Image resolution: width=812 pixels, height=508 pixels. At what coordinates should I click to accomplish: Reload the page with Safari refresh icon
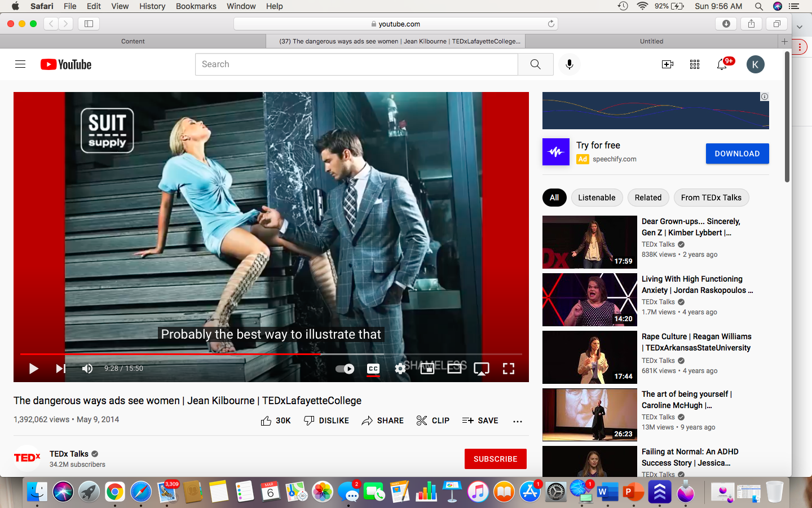coord(551,24)
